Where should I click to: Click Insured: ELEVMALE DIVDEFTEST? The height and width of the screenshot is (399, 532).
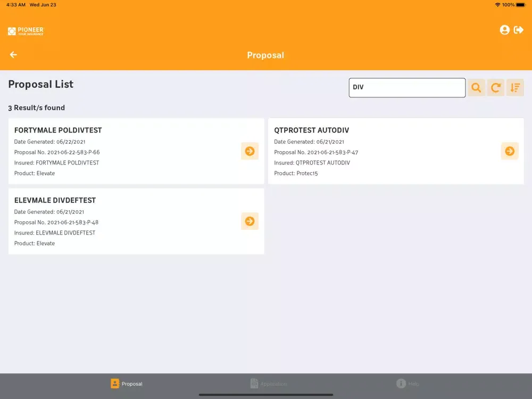[x=55, y=233]
